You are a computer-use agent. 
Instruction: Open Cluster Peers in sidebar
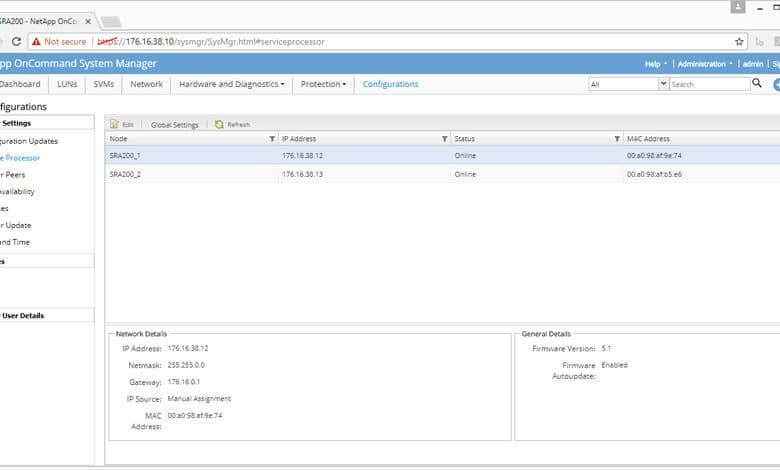(12, 175)
